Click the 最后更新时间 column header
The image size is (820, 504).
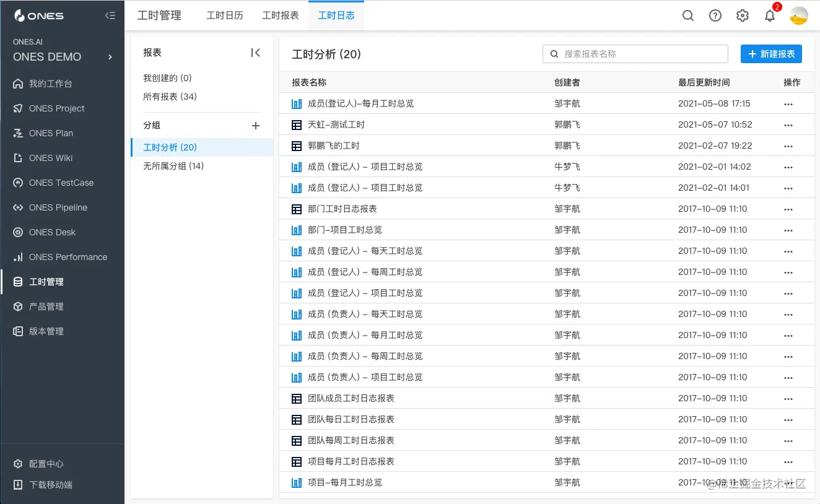click(x=704, y=82)
